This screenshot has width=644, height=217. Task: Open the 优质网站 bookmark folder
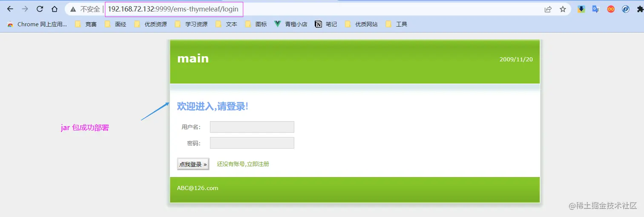pos(361,24)
